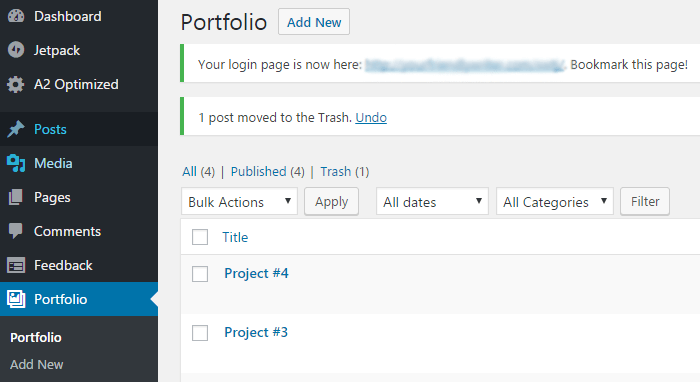Viewport: 700px width, 382px height.
Task: Click the Feedback form icon
Action: click(x=16, y=265)
